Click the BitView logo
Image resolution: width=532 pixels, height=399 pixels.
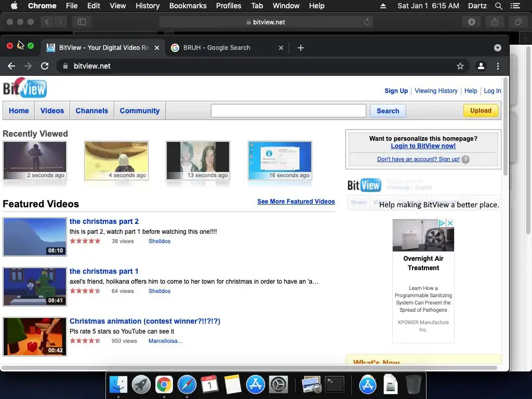pos(25,87)
